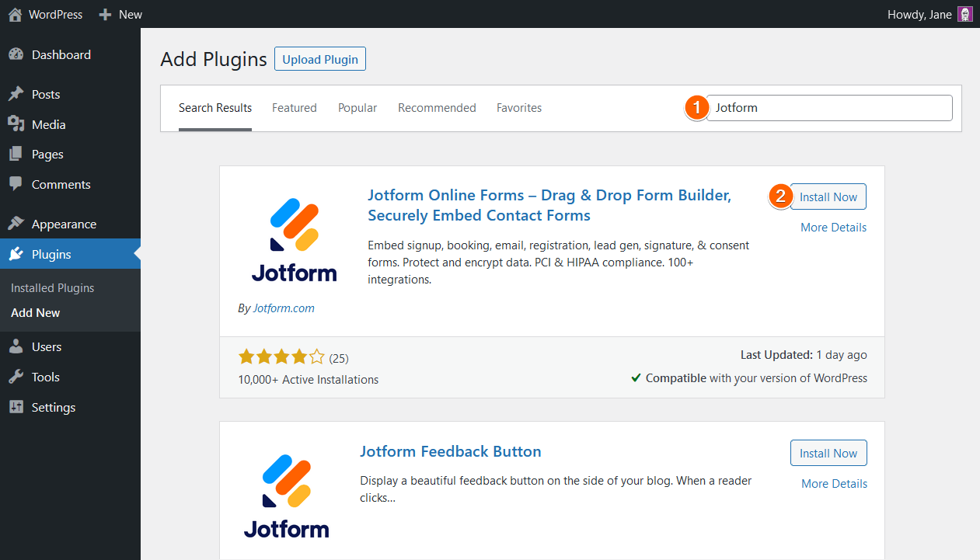
Task: Open the Recommended plugins tab
Action: coord(437,108)
